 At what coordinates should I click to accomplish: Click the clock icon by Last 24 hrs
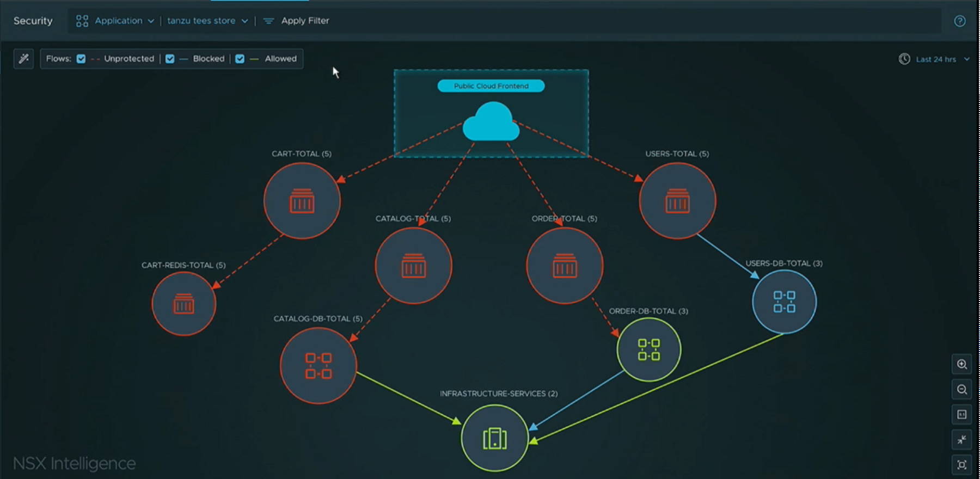tap(904, 59)
